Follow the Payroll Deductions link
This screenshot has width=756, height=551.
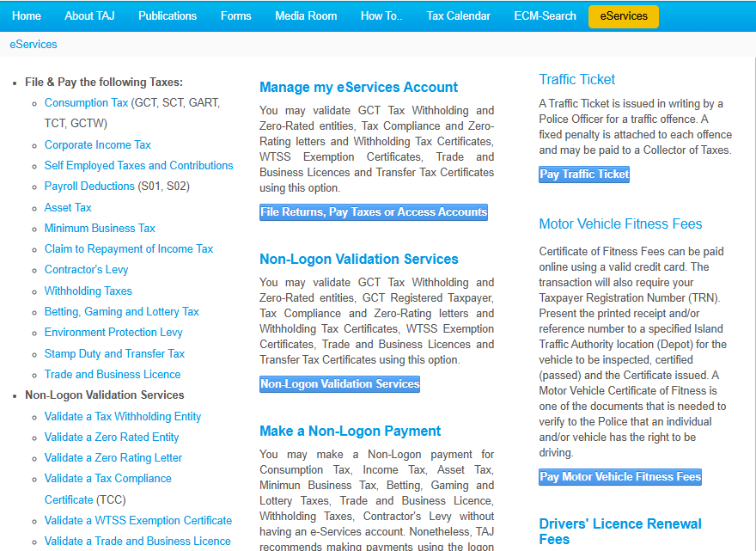(x=89, y=187)
